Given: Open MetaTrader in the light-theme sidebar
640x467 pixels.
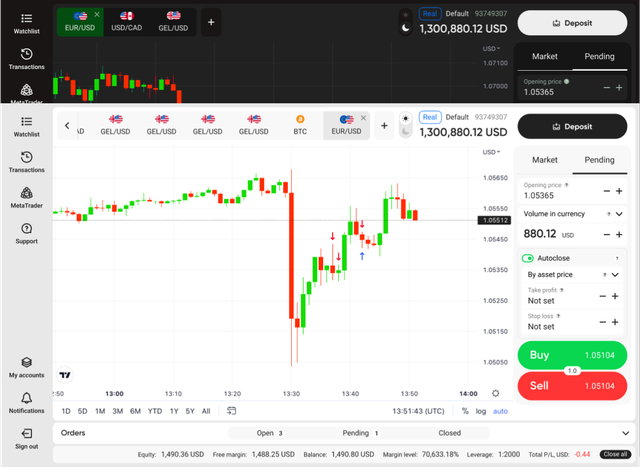Looking at the screenshot, I should pyautogui.click(x=27, y=198).
